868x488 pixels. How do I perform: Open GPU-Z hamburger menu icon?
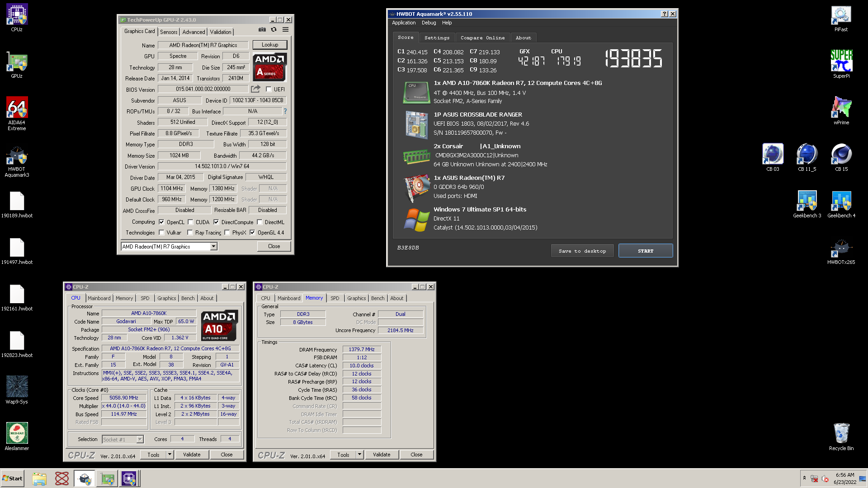pyautogui.click(x=285, y=29)
